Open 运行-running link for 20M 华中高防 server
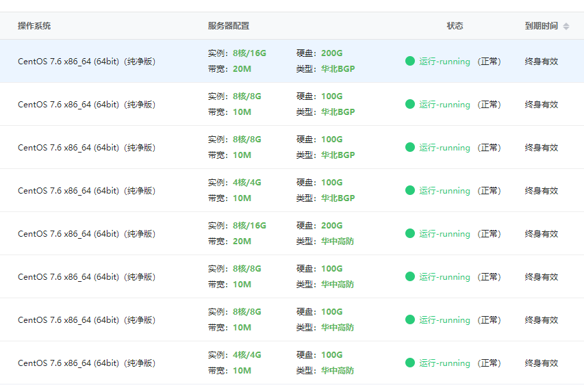The width and height of the screenshot is (584, 392). coord(444,234)
